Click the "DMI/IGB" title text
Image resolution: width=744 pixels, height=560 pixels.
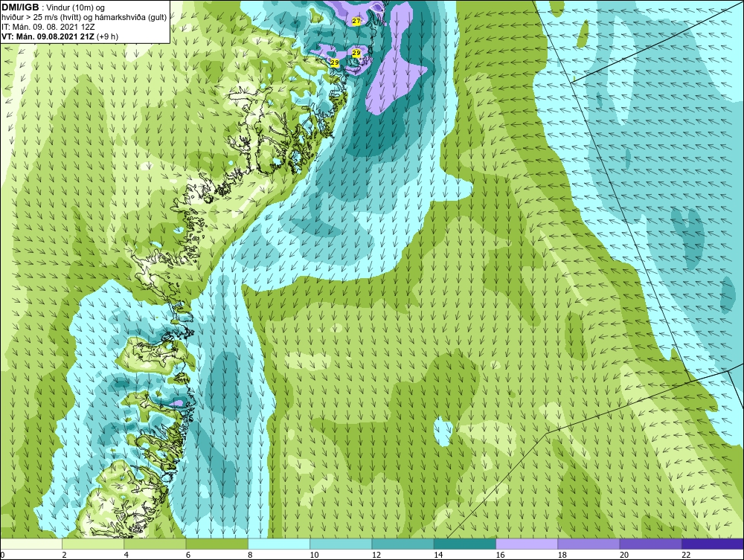coord(20,7)
